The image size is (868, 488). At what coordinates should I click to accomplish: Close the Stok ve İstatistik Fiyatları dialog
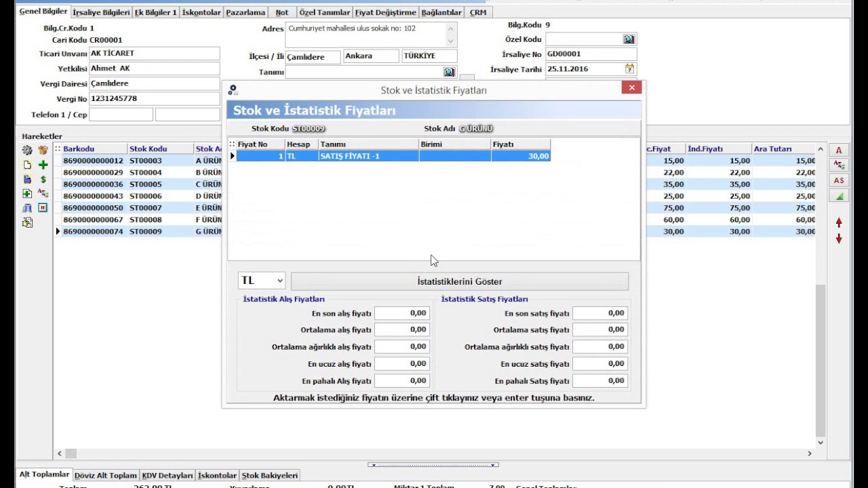pos(631,87)
